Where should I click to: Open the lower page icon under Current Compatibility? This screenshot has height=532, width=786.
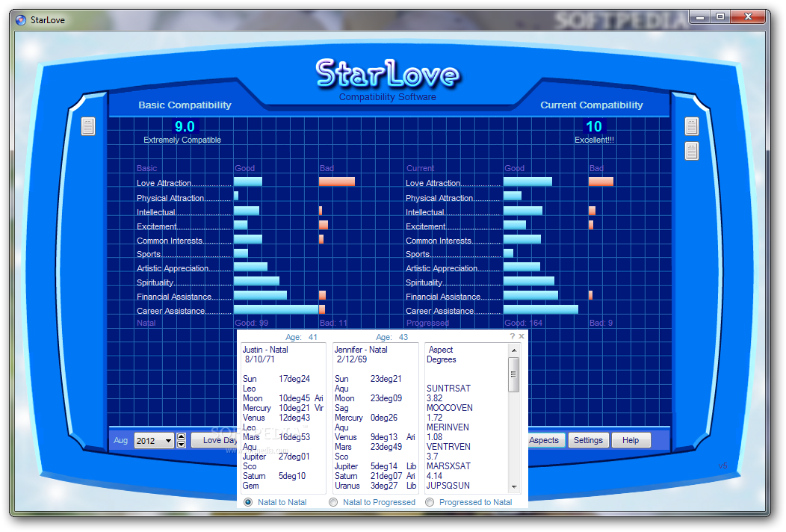(692, 150)
